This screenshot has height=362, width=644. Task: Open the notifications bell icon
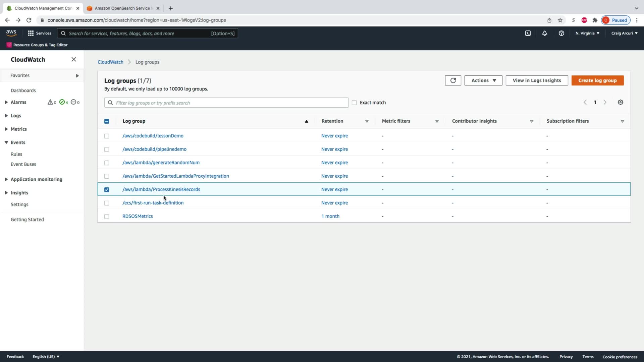pos(544,33)
